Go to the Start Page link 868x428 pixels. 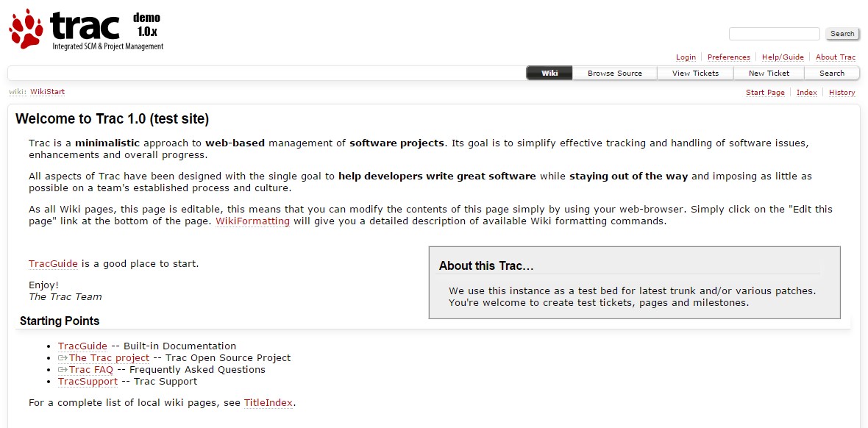coord(765,93)
